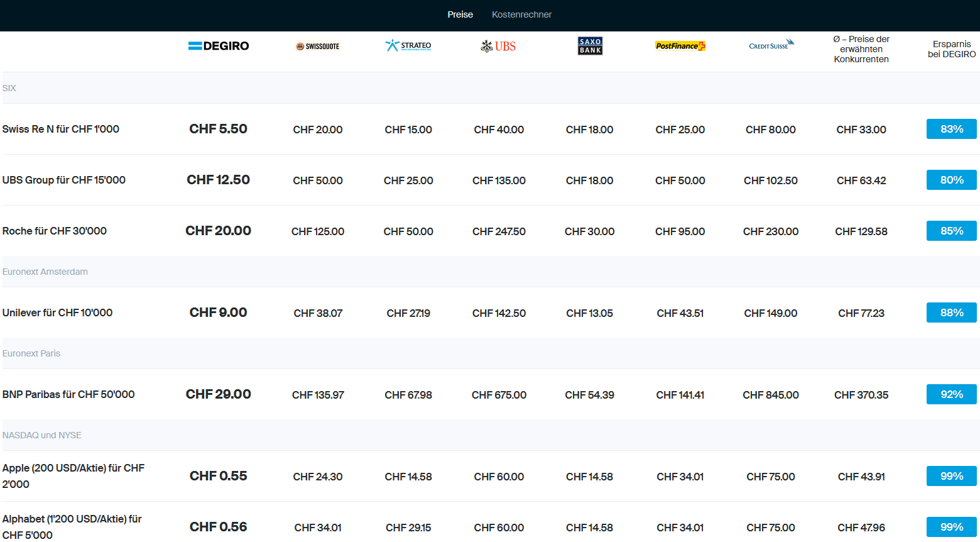Click Strateo price CHF 29.15
980x542 pixels.
tap(408, 528)
